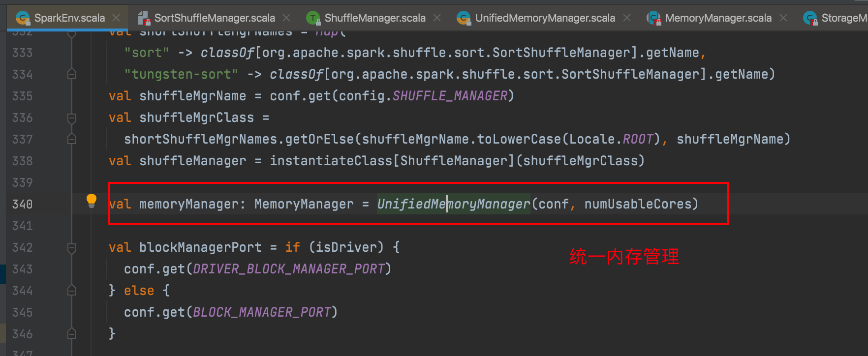This screenshot has width=868, height=356.
Task: Toggle the fold marker at line 344
Action: tap(72, 291)
